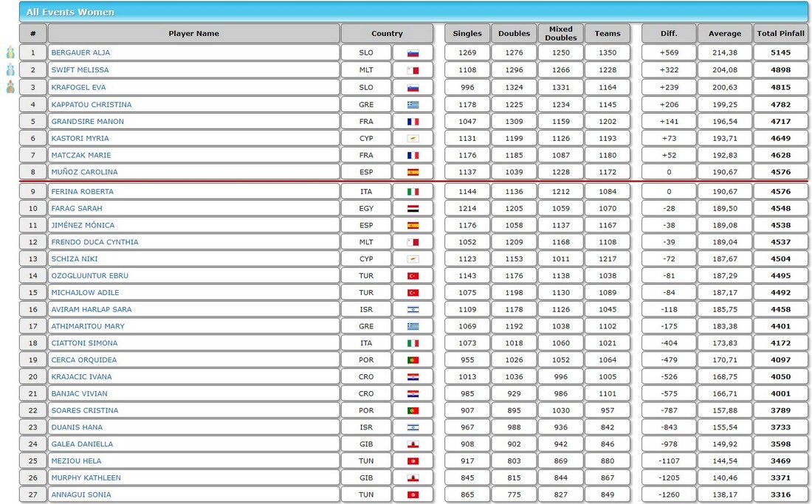Open player link KAPPATOU CHRISTINA
The height and width of the screenshot is (504, 812).
click(91, 105)
